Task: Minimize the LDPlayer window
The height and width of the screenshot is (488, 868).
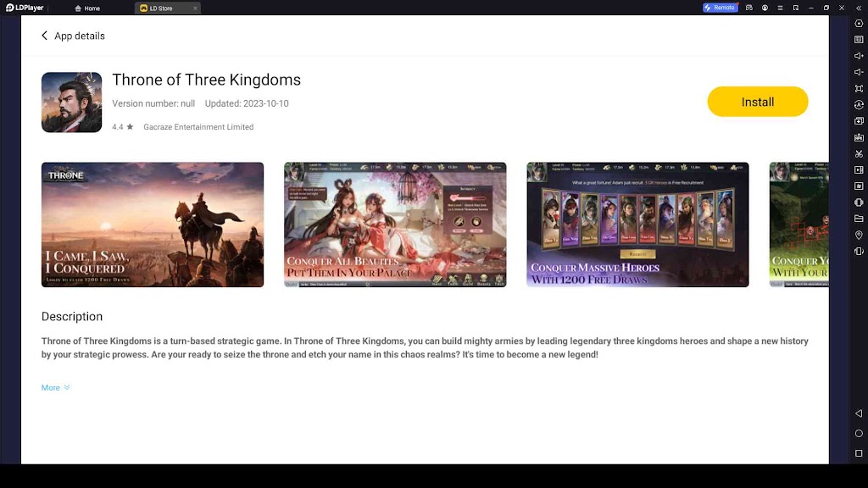Action: 811,8
